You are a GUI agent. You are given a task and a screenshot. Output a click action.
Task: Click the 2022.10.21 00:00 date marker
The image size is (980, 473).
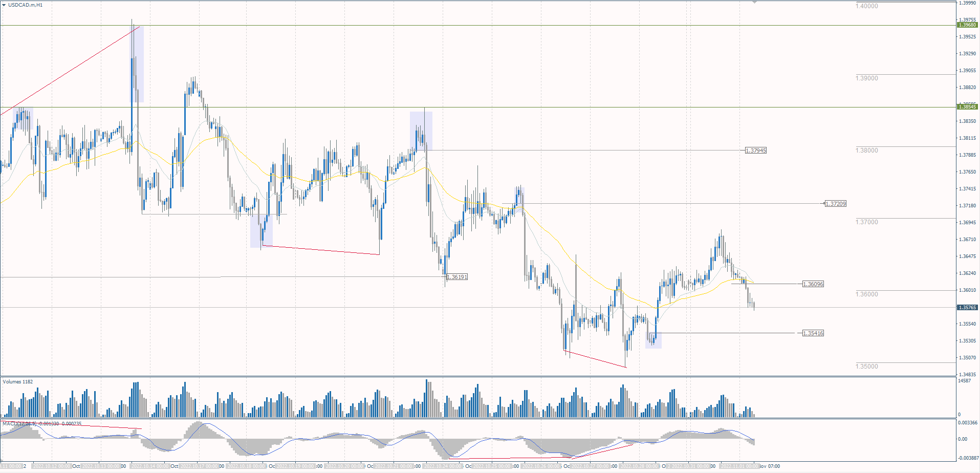[393, 466]
